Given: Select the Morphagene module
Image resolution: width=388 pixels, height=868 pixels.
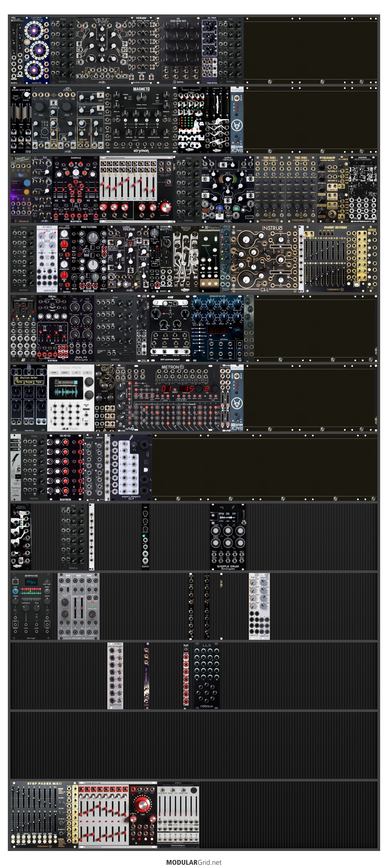Looking at the screenshot, I should [228, 189].
